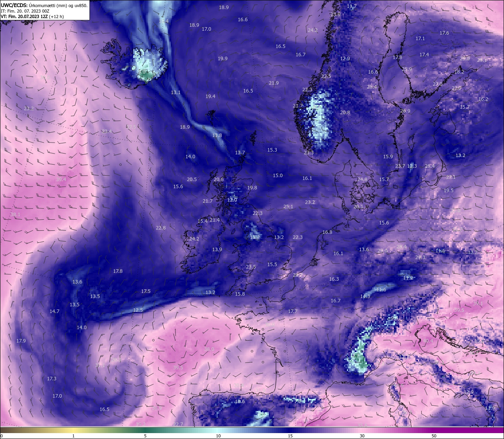Click the 22.8 value west of Ireland
504x439 pixels.
[161, 228]
